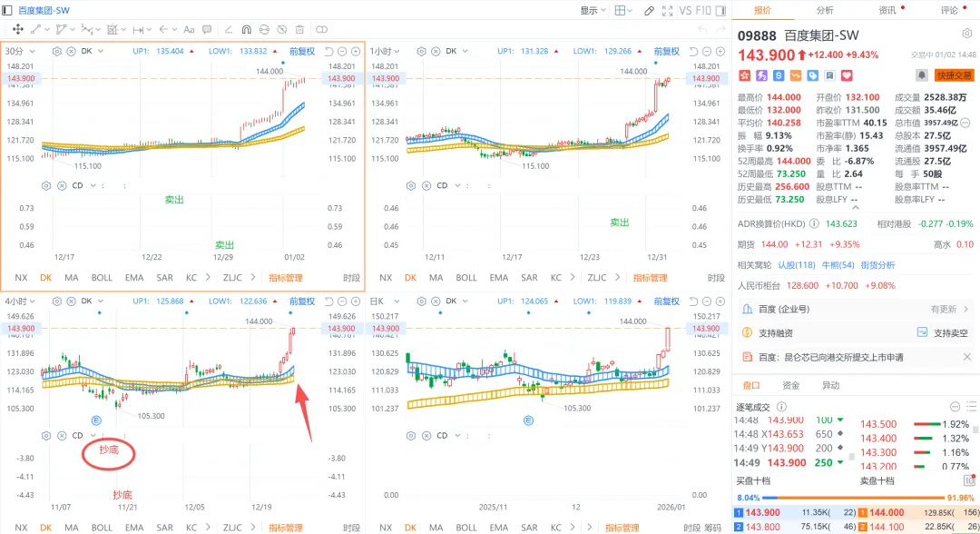Switch to the 资讯 tab

click(x=887, y=10)
